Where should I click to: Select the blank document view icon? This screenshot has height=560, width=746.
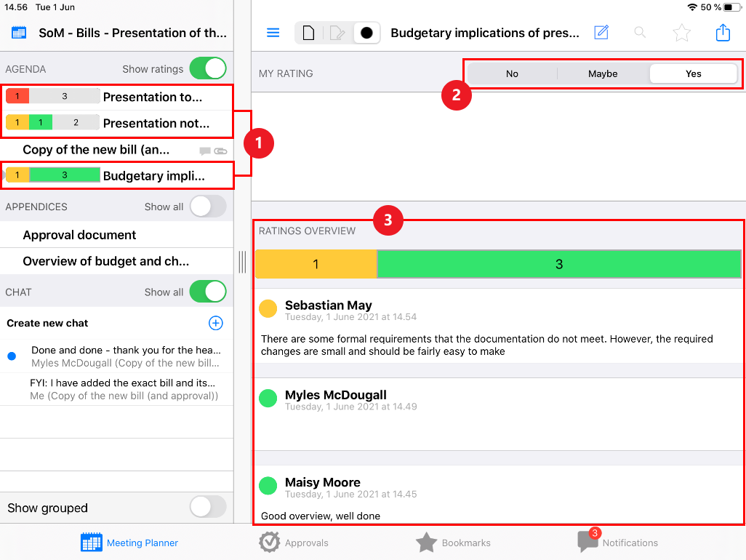309,33
